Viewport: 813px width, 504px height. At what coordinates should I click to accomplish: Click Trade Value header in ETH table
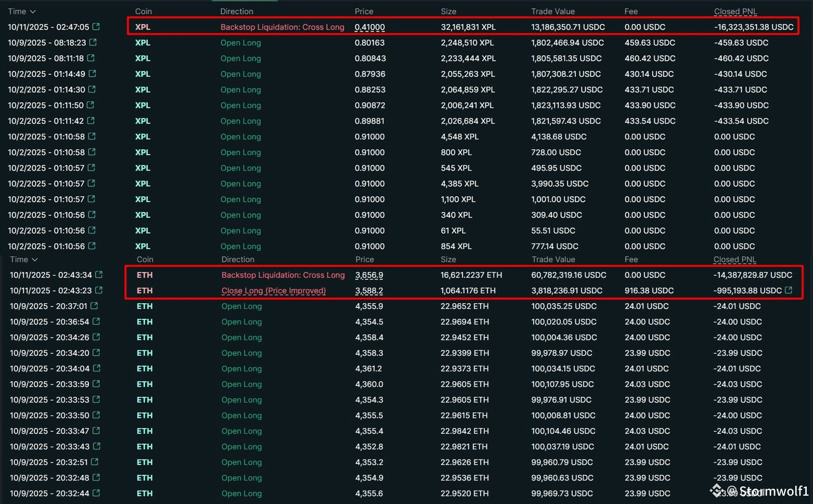point(553,260)
